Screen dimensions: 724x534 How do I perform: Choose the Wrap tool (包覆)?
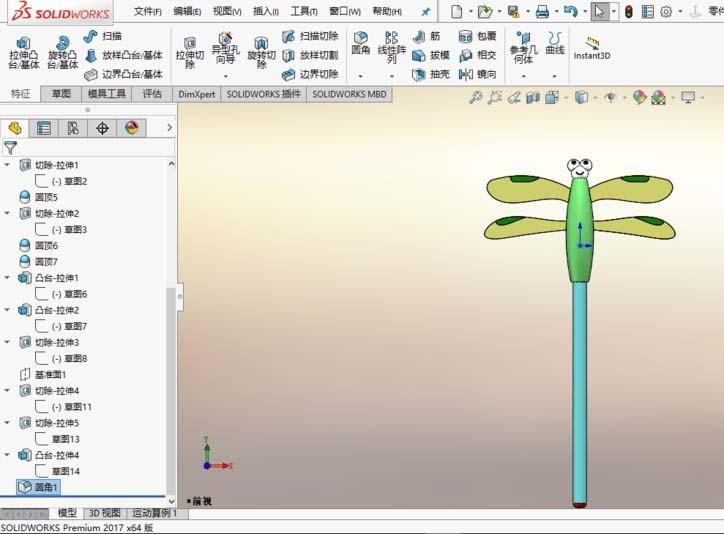(477, 36)
